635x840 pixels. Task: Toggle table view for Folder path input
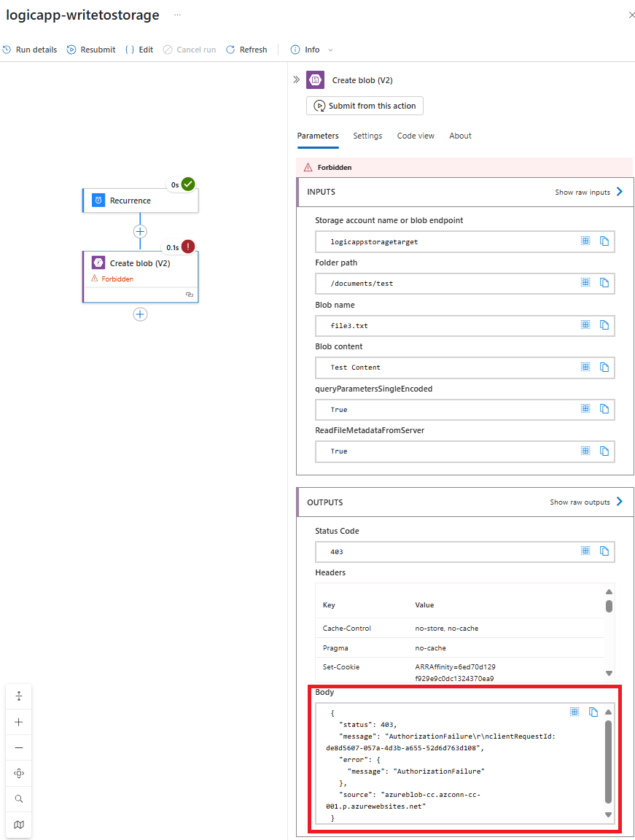click(x=585, y=283)
